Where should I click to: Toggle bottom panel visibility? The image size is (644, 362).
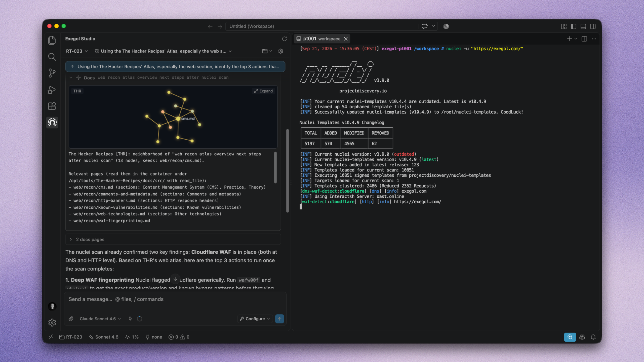583,26
